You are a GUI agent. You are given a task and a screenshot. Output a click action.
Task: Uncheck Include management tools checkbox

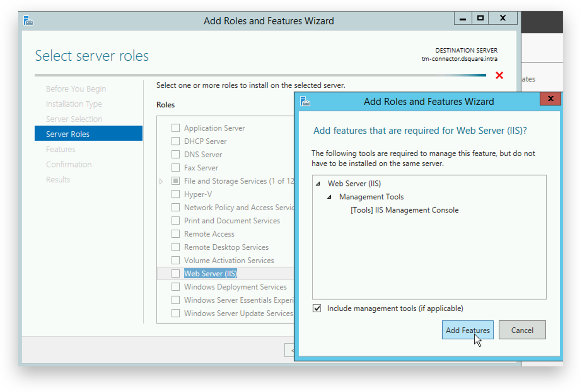point(317,308)
